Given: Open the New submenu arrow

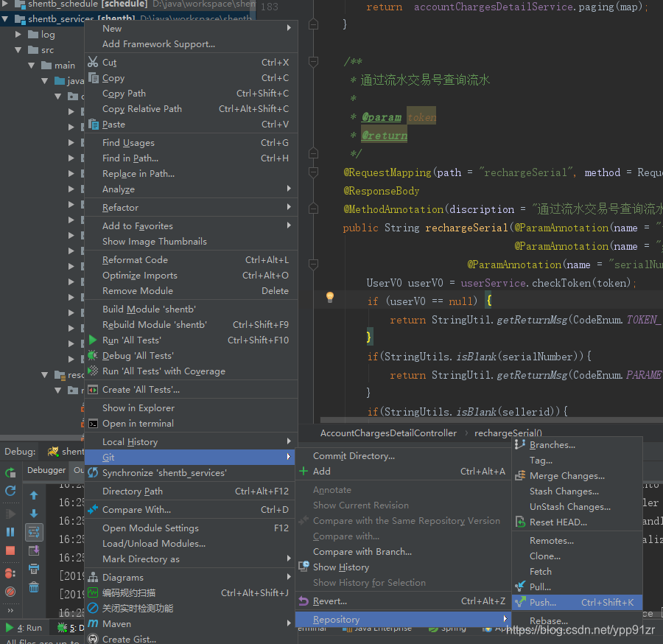Looking at the screenshot, I should pos(290,28).
